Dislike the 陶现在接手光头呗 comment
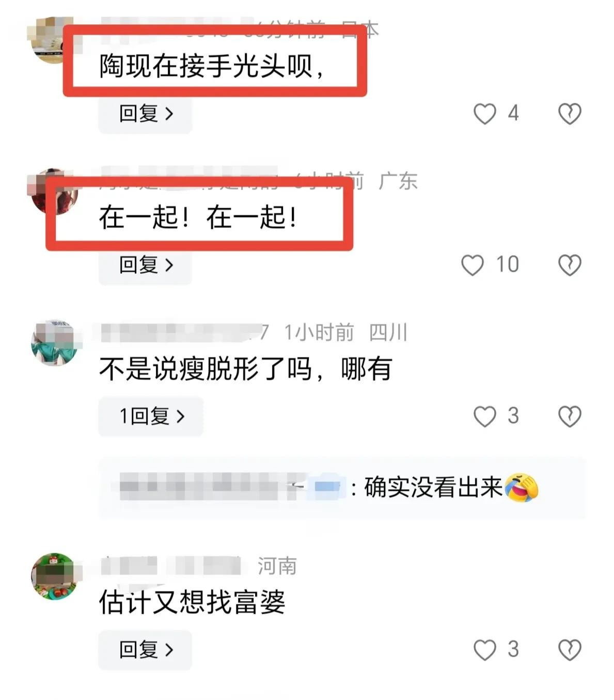 click(x=570, y=114)
